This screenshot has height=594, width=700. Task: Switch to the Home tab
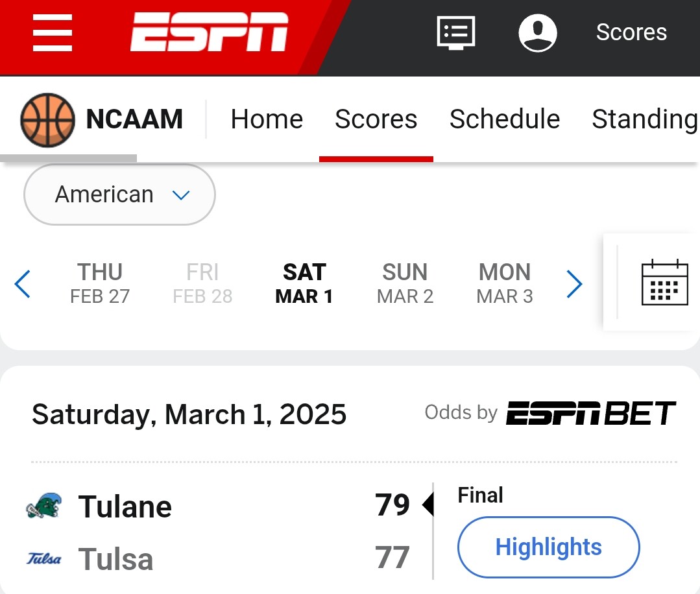pos(267,119)
